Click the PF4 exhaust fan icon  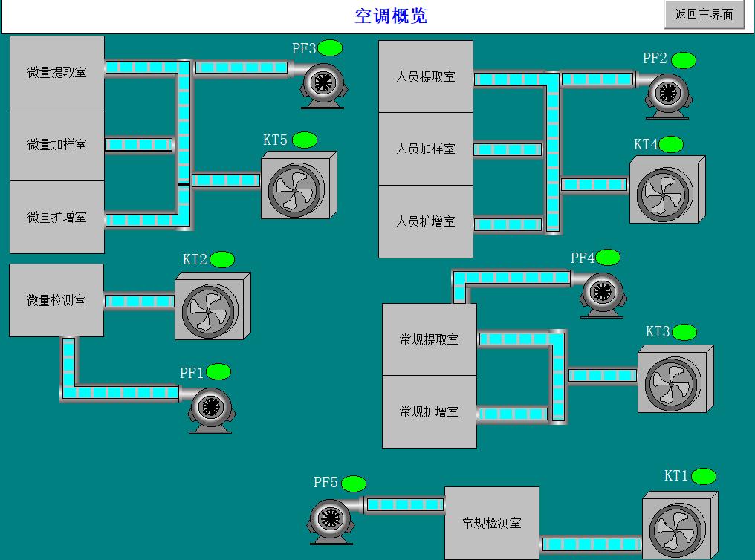point(602,293)
